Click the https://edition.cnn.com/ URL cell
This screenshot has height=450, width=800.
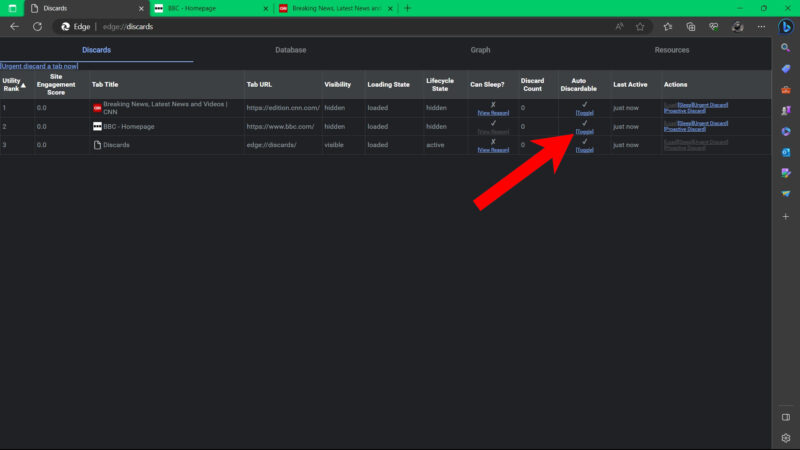(283, 108)
